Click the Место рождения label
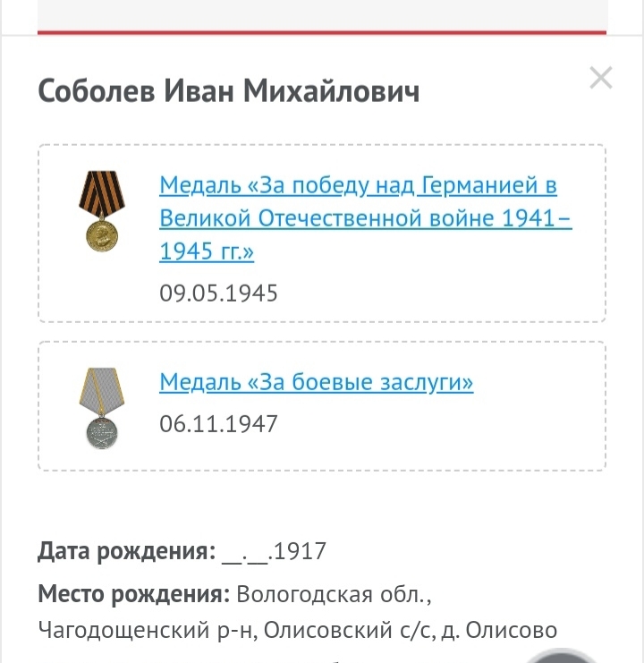 click(134, 594)
